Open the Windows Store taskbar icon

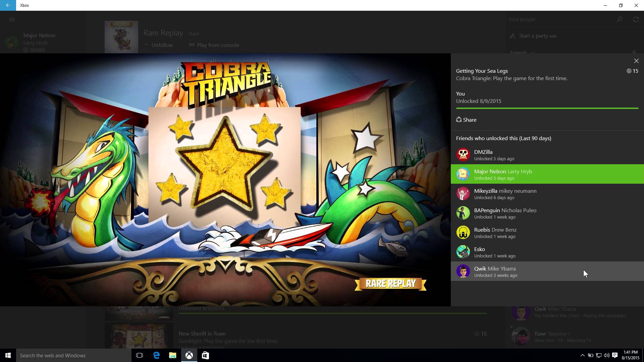[205, 355]
